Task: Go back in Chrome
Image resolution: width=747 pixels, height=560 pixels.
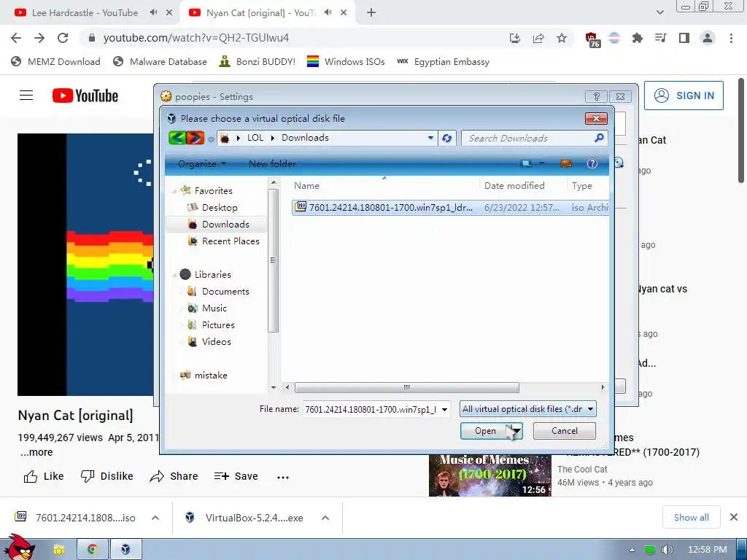Action: coord(16,38)
